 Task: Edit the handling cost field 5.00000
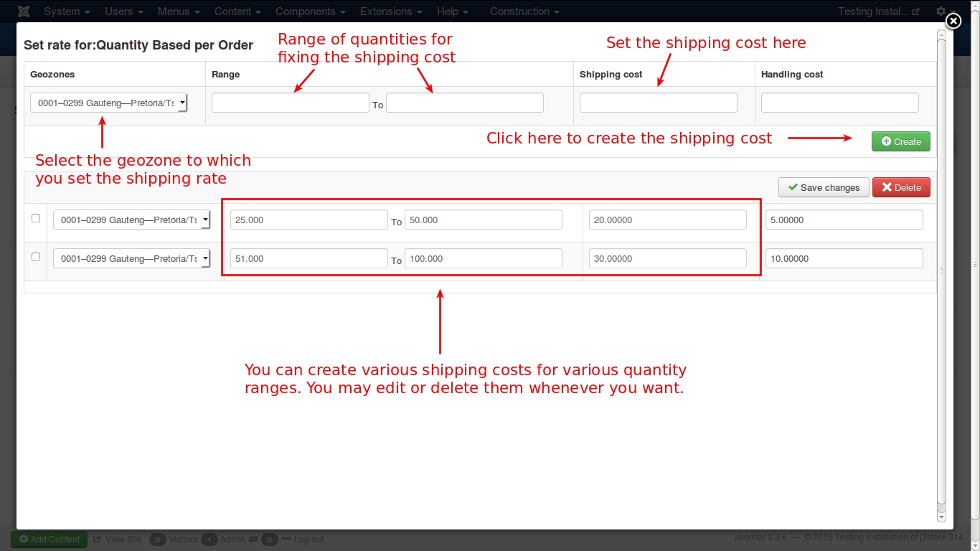[844, 220]
